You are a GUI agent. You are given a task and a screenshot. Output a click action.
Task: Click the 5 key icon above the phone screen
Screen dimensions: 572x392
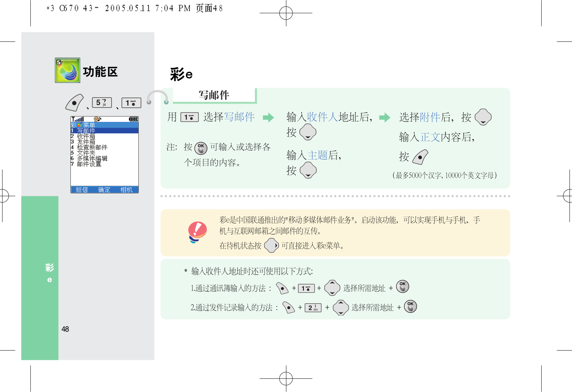tap(102, 103)
